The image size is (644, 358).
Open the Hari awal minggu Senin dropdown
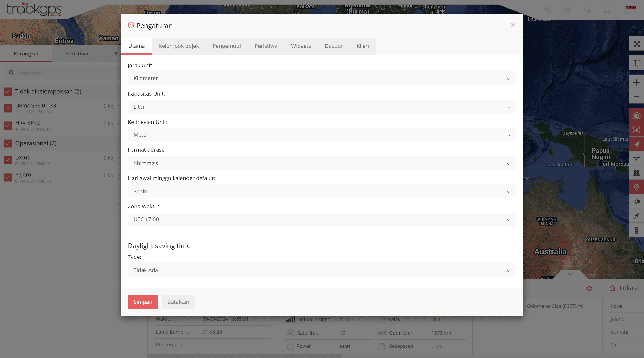(x=322, y=191)
